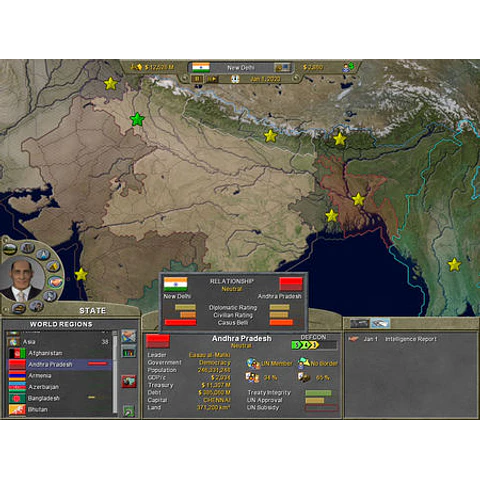Click India flag in Relationship popup
This screenshot has width=480, height=480.
(176, 284)
